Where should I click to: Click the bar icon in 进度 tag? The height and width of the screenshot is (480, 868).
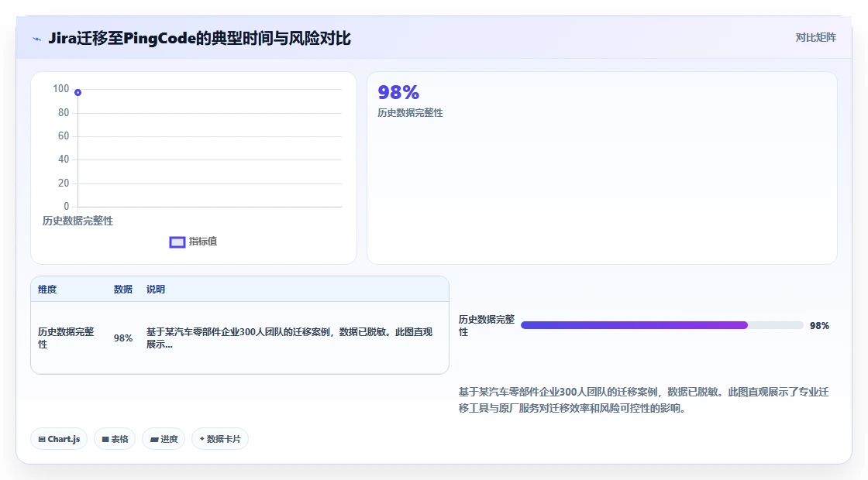[x=154, y=440]
